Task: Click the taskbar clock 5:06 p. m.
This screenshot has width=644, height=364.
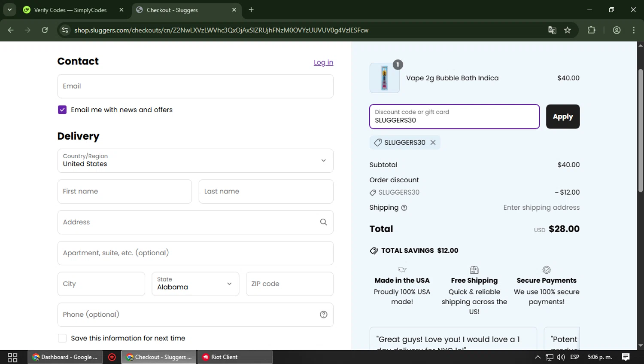Action: 600,357
